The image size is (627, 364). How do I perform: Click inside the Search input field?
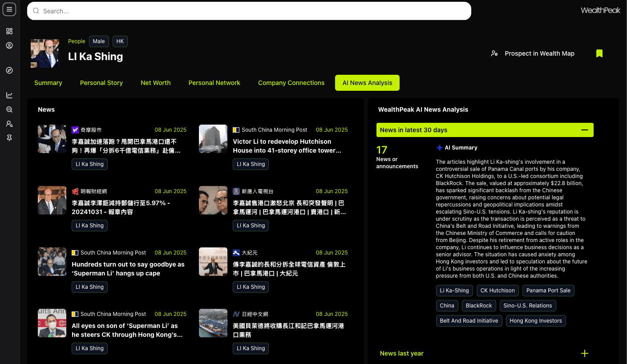pyautogui.click(x=249, y=11)
